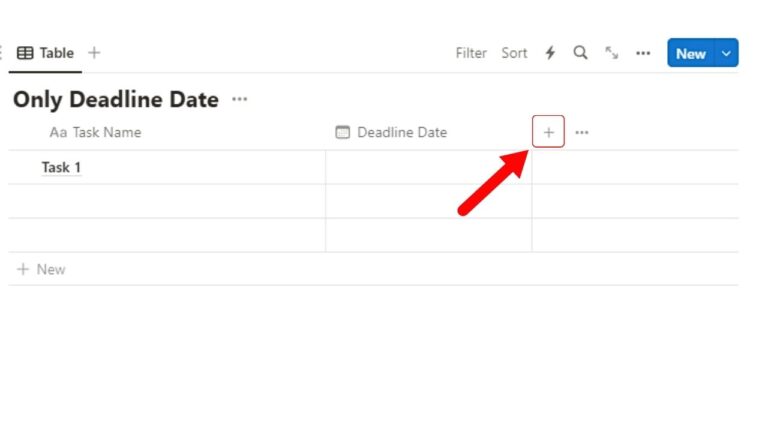This screenshot has height=432, width=768.
Task: Click the Only Deadline Date title
Action: coord(116,99)
